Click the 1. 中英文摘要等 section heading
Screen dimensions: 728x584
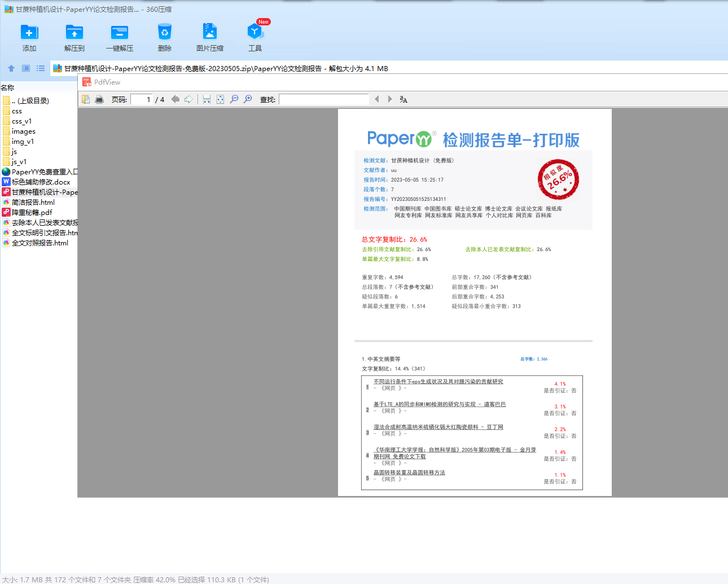pos(381,359)
